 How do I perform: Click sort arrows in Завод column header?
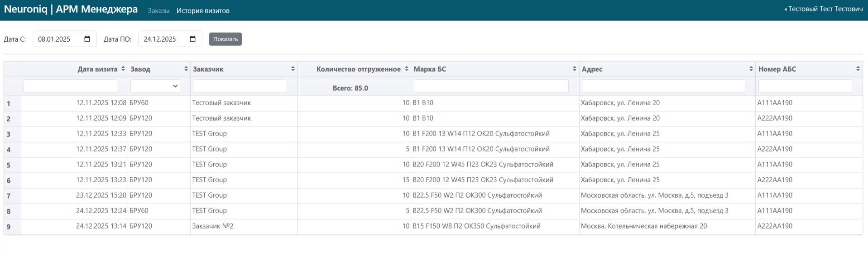[186, 69]
